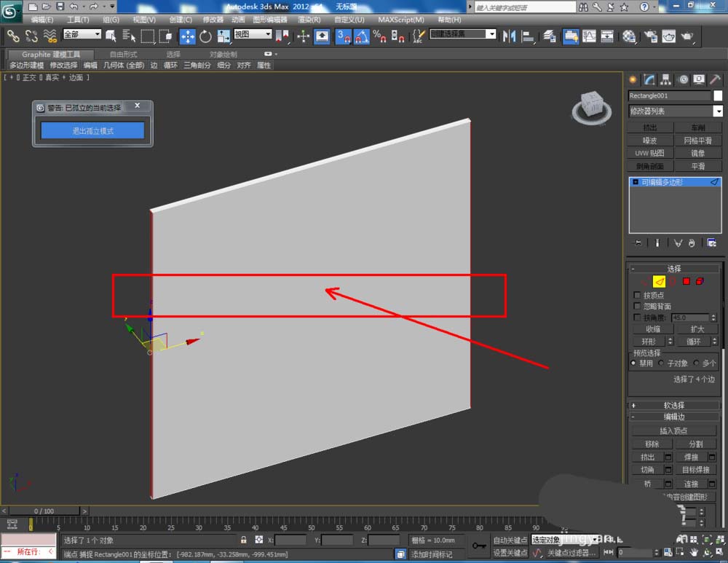The width and height of the screenshot is (728, 563).
Task: Select the 子对象 preview selection radio
Action: [x=661, y=363]
